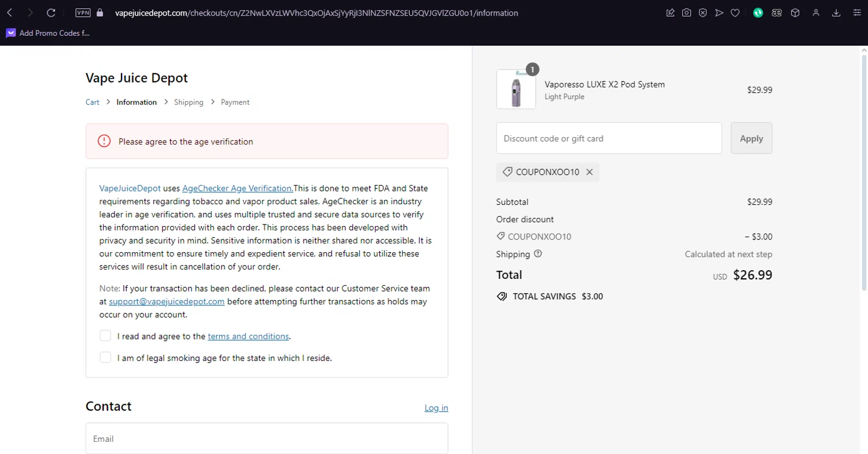Go to the Cart breadcrumb
868x454 pixels.
tap(93, 102)
